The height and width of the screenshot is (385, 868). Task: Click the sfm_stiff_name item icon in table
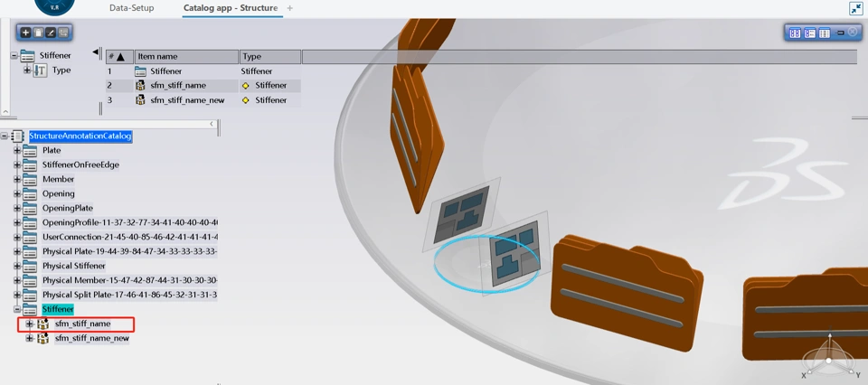click(141, 85)
